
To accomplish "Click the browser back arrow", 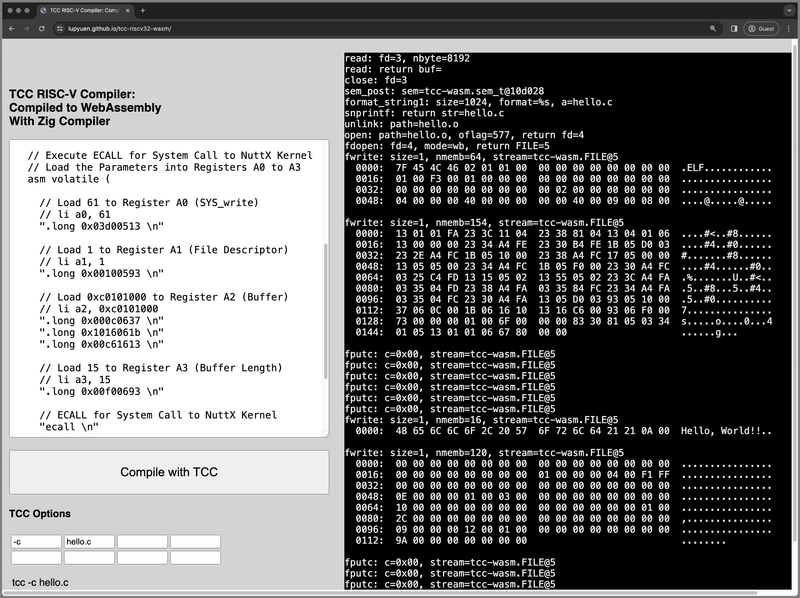I will pyautogui.click(x=11, y=29).
